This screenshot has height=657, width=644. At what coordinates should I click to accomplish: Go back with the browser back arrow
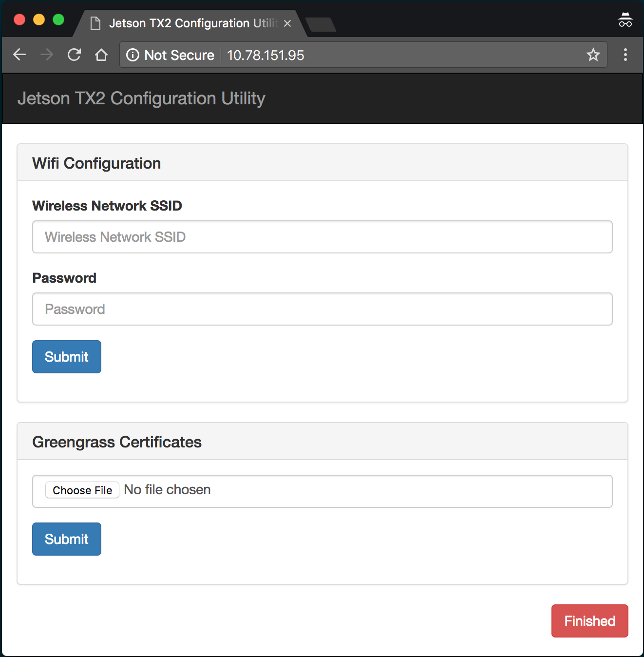(19, 55)
